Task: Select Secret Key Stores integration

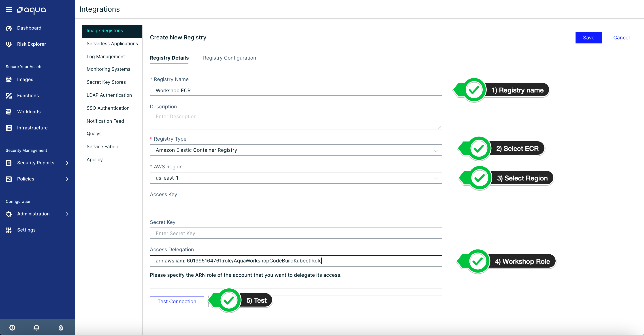Action: [106, 82]
